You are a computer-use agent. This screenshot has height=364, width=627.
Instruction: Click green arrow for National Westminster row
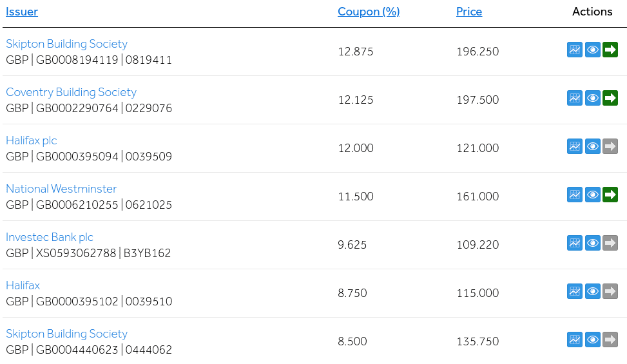click(x=610, y=195)
